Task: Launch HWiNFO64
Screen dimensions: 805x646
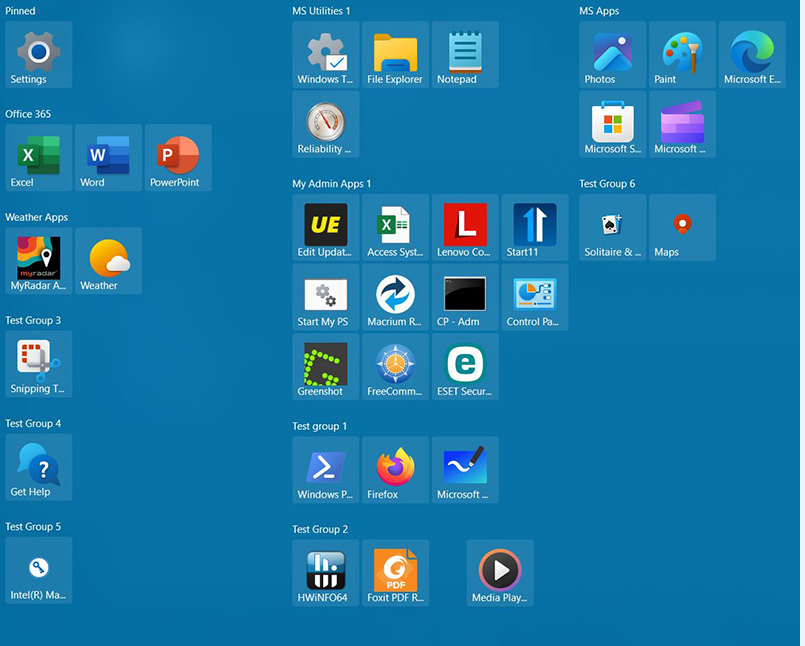Action: (325, 573)
